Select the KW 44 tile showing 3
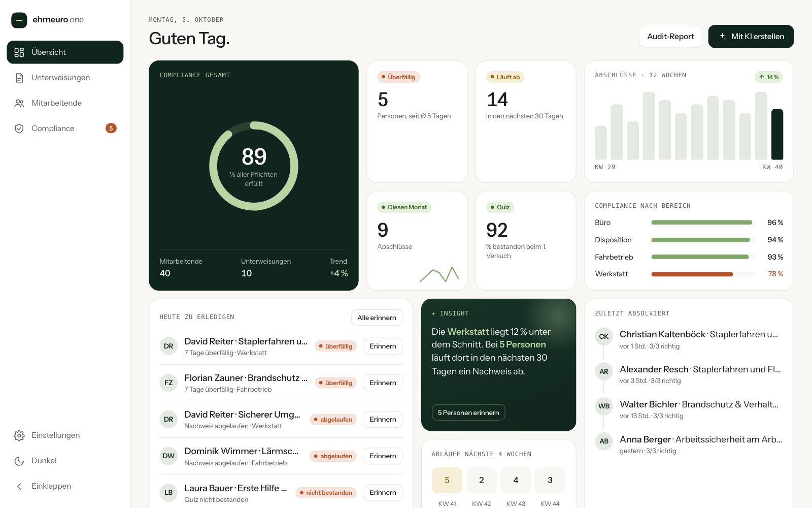This screenshot has width=812, height=508. click(x=550, y=480)
